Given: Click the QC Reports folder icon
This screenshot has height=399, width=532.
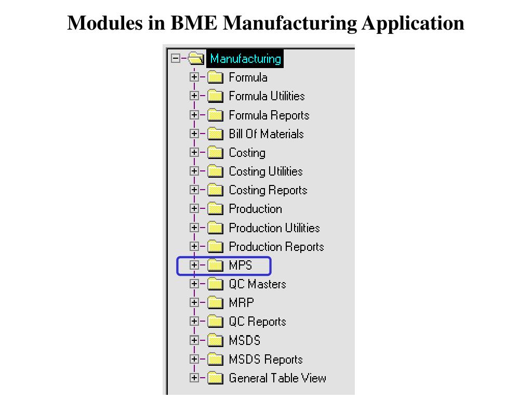Looking at the screenshot, I should [215, 321].
